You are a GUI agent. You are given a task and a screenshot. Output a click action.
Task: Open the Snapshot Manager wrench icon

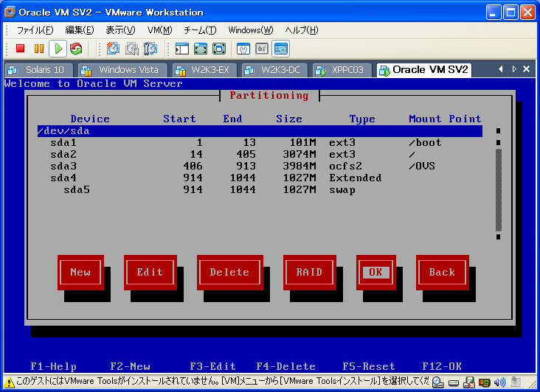(x=150, y=49)
